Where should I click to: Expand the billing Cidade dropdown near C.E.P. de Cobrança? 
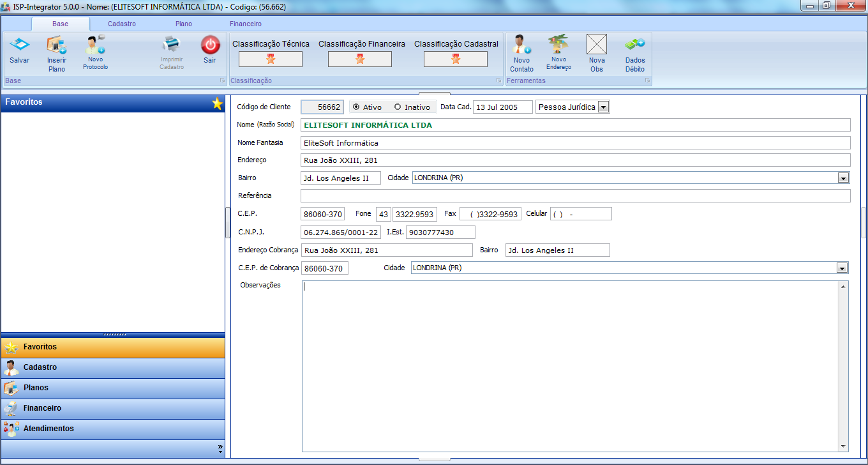pyautogui.click(x=842, y=268)
